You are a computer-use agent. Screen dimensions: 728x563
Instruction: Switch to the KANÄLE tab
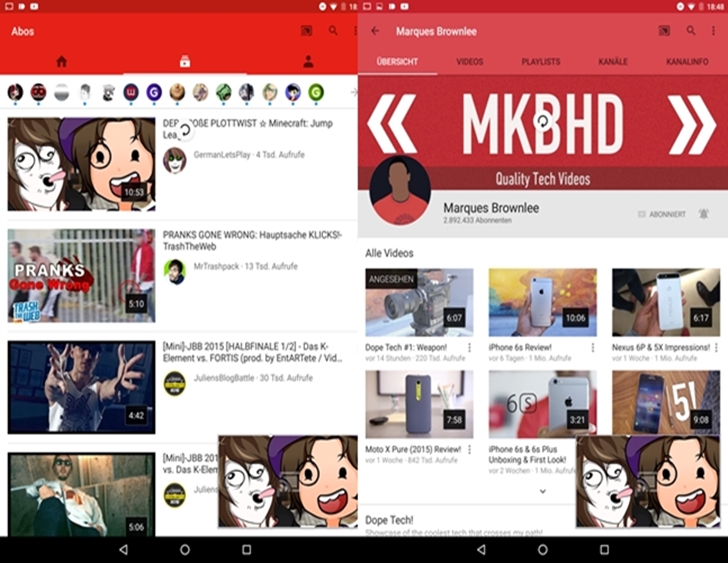pyautogui.click(x=613, y=61)
